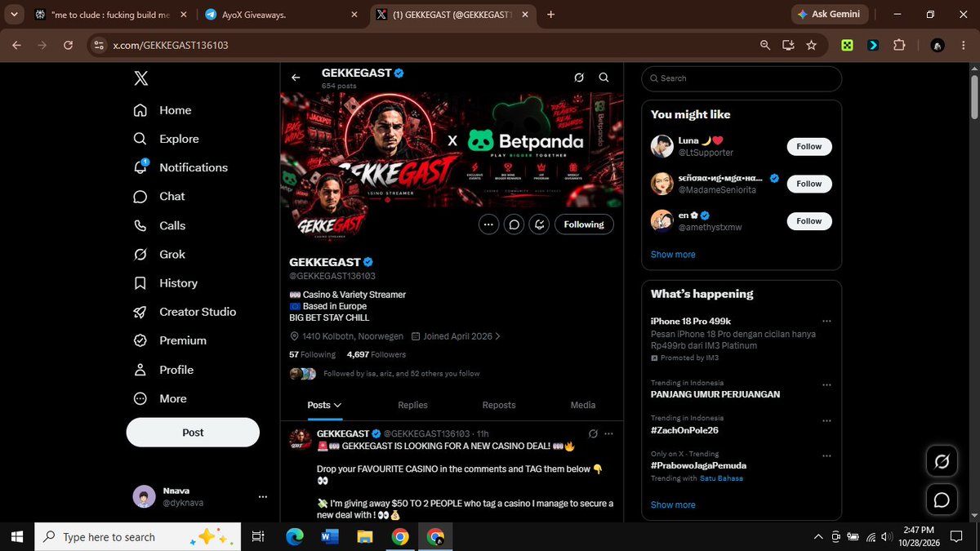The height and width of the screenshot is (551, 980).
Task: Open account options dots next to Nnava
Action: [x=262, y=496]
